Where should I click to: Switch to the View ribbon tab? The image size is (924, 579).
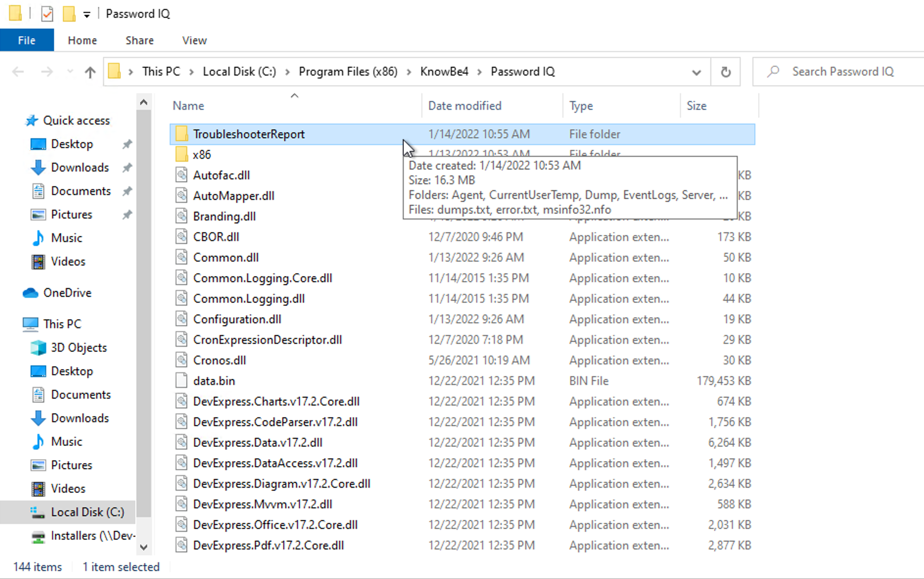(x=194, y=40)
